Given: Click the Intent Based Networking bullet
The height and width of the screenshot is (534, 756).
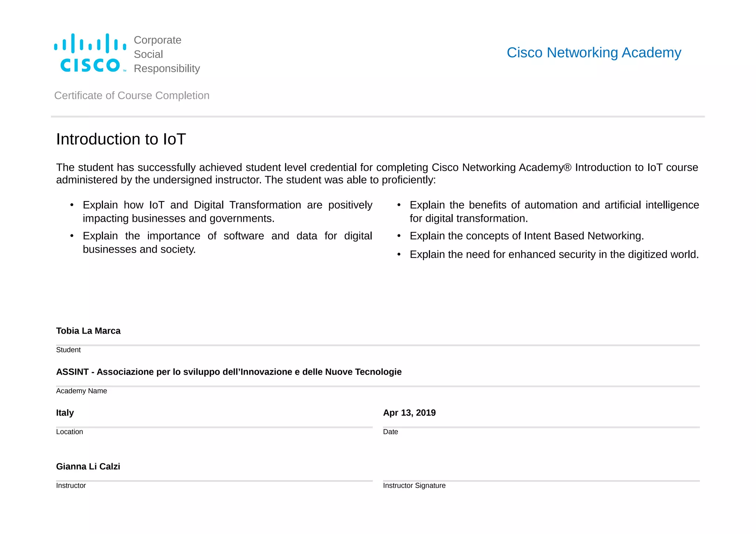Looking at the screenshot, I should [527, 236].
